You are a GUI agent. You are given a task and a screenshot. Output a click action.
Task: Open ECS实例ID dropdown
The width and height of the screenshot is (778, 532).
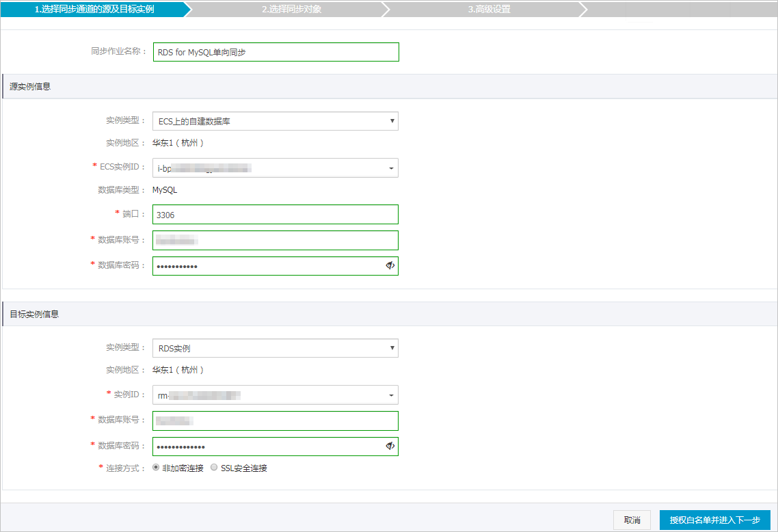coord(276,168)
